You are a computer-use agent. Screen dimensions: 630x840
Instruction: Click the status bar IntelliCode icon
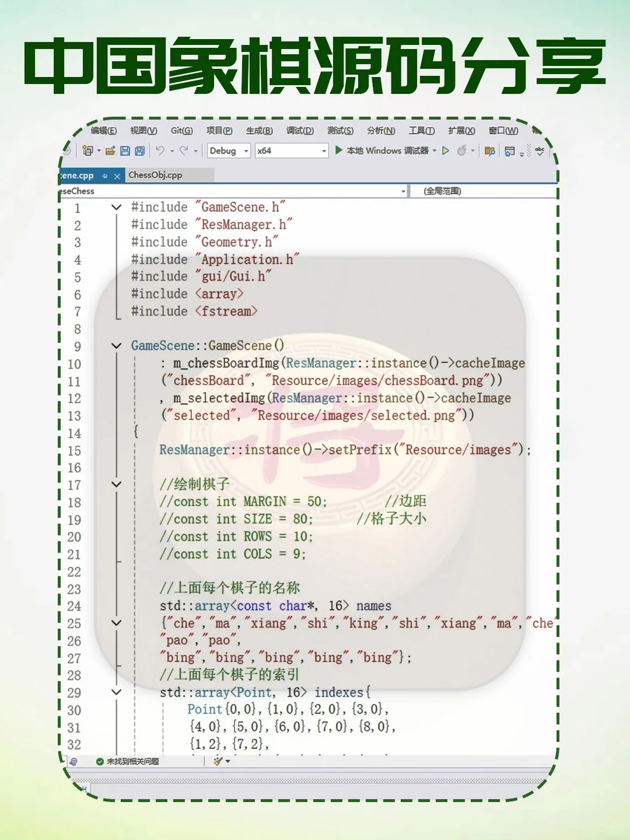(x=73, y=761)
